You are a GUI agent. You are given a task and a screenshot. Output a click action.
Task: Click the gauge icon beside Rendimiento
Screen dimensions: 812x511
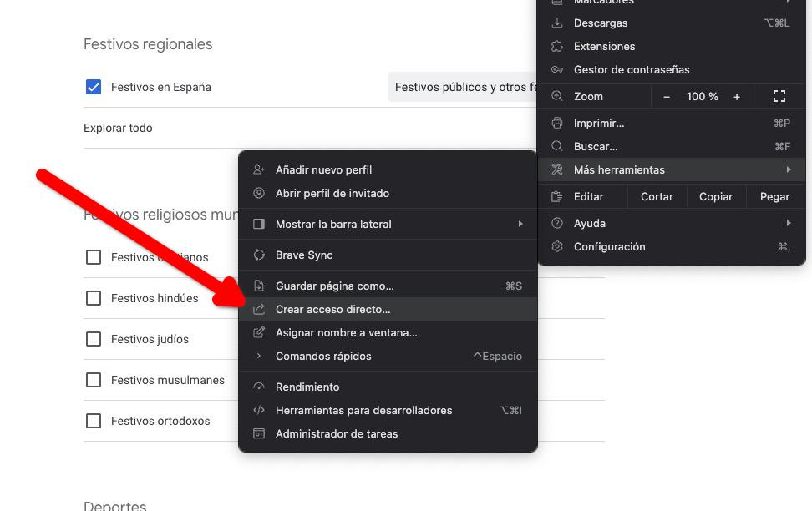tap(259, 387)
